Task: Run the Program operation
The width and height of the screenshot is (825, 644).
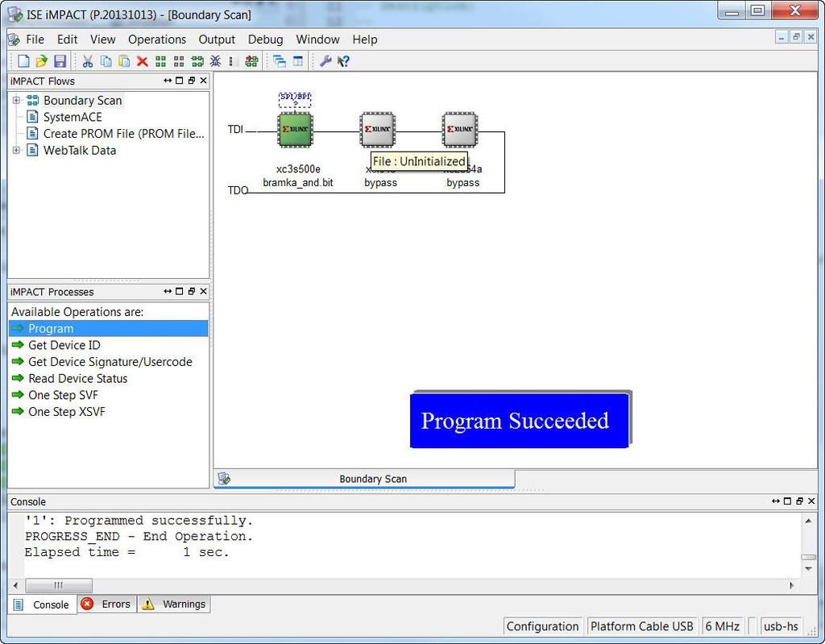Action: 109,329
